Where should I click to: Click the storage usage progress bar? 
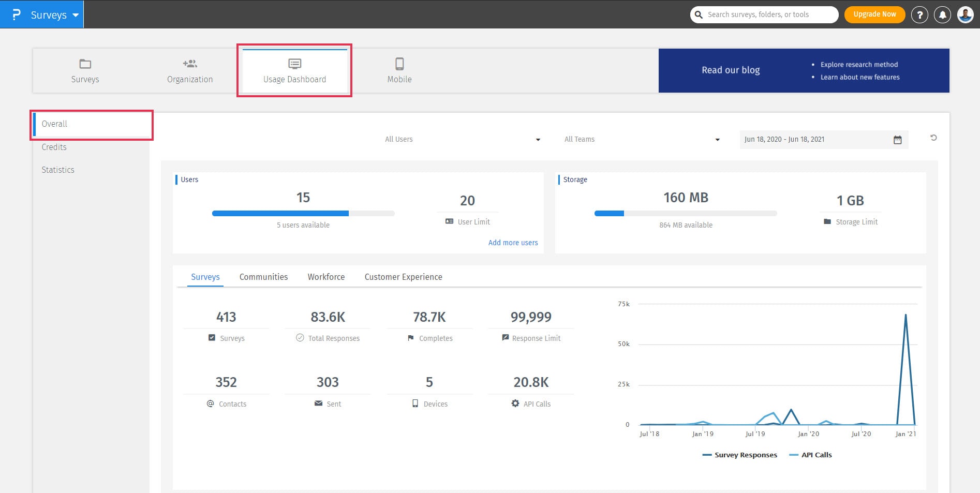(685, 214)
